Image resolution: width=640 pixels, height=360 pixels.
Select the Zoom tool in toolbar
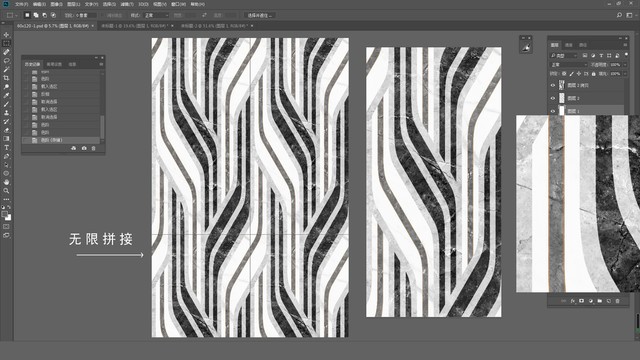point(6,191)
